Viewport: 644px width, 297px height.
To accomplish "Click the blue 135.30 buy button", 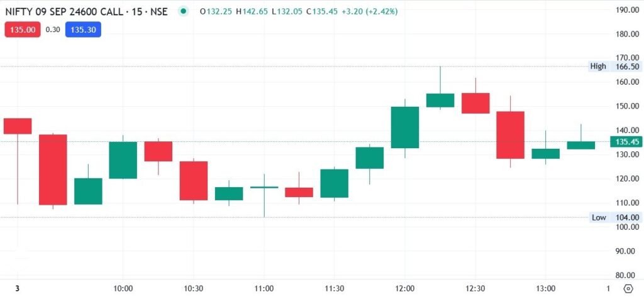I will coord(84,29).
